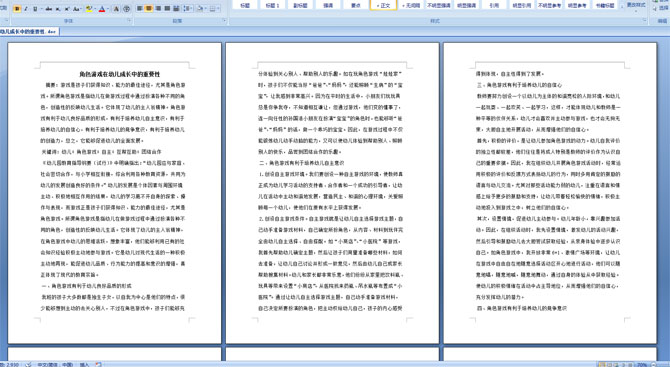The image size is (670, 367).
Task: Toggle italic formatting button
Action: [x=26, y=9]
